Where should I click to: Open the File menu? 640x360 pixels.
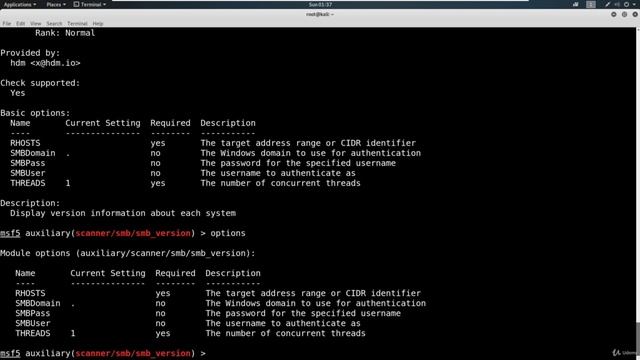(x=7, y=24)
